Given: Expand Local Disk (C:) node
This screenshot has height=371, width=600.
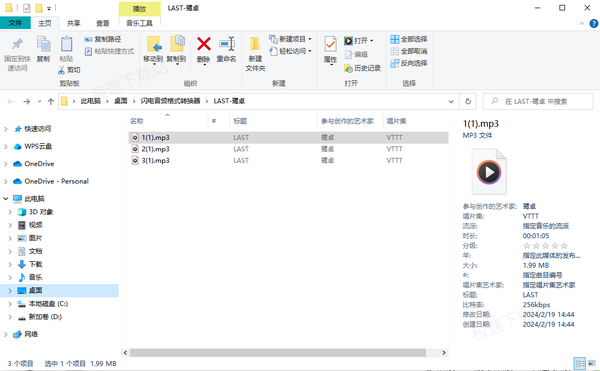Looking at the screenshot, I should 10,304.
